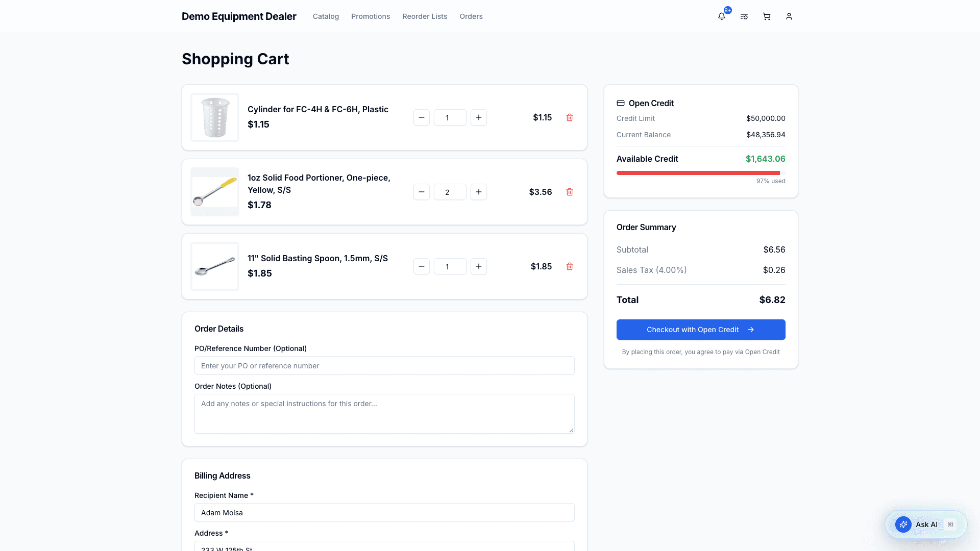Image resolution: width=980 pixels, height=551 pixels.
Task: Click the Available Credit amount $1,643.06
Action: (765, 159)
